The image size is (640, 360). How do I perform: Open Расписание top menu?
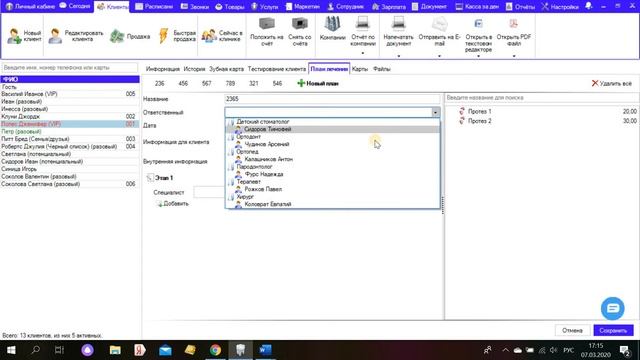(154, 7)
